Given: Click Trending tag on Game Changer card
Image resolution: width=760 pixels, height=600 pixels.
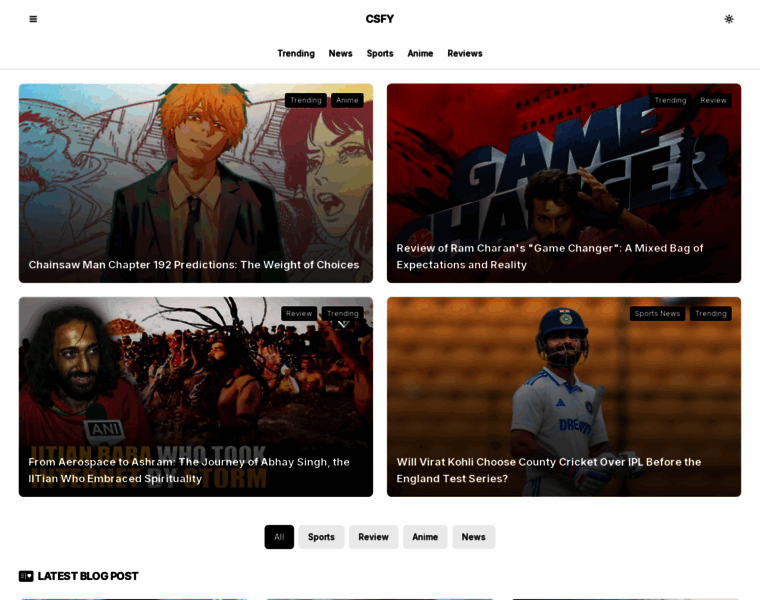Looking at the screenshot, I should click(x=670, y=100).
